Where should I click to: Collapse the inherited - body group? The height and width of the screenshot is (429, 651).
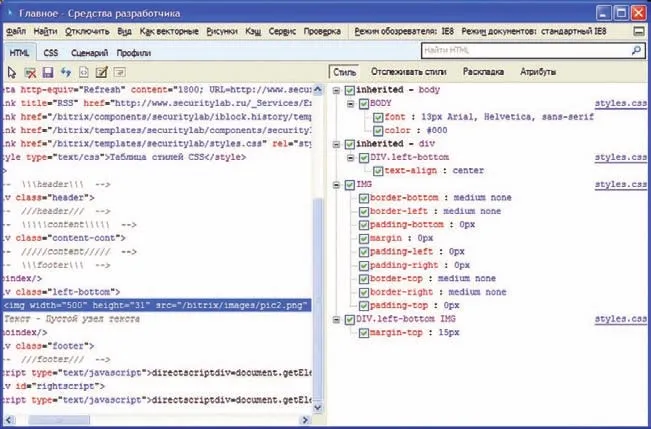[336, 90]
